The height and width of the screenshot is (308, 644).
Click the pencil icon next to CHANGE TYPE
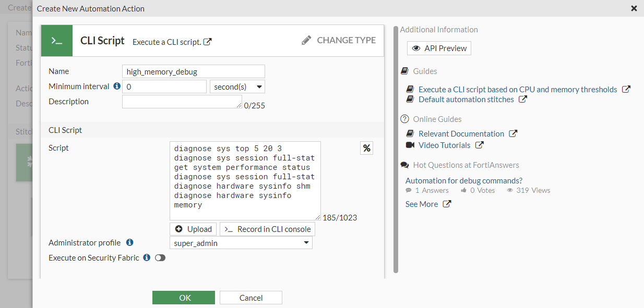(x=307, y=40)
